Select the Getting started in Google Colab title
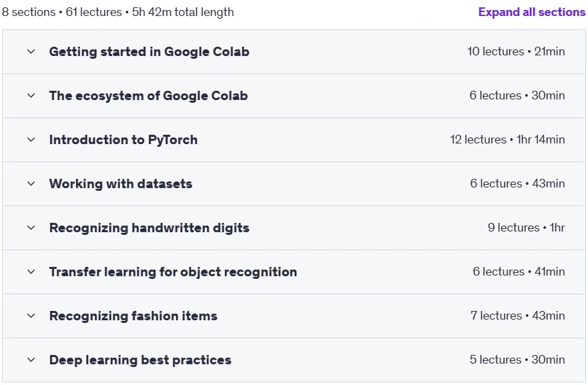 pyautogui.click(x=150, y=52)
